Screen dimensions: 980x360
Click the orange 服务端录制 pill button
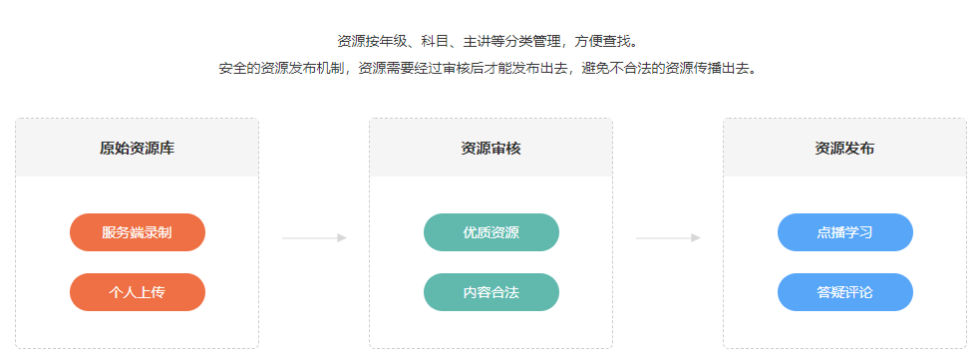[x=138, y=232]
